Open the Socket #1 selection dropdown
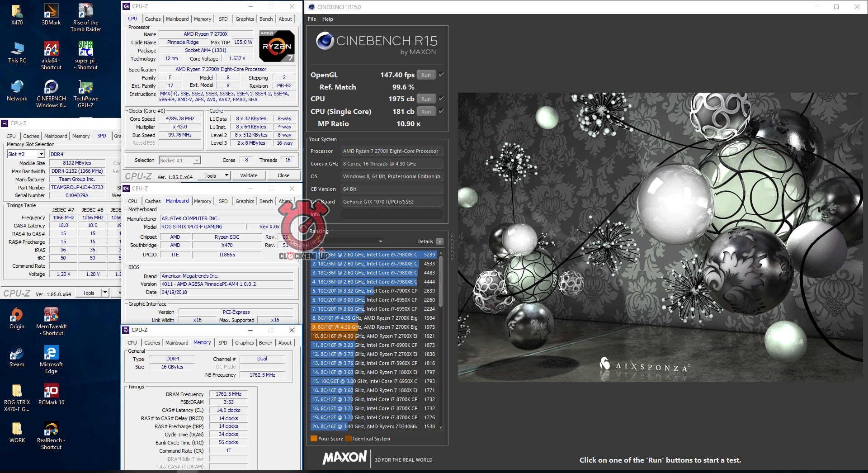 pyautogui.click(x=197, y=161)
